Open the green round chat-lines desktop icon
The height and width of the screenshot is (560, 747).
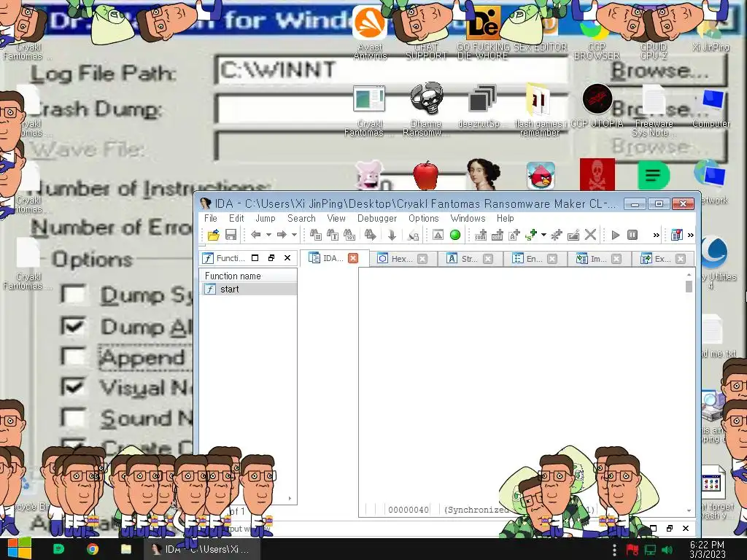tap(654, 175)
